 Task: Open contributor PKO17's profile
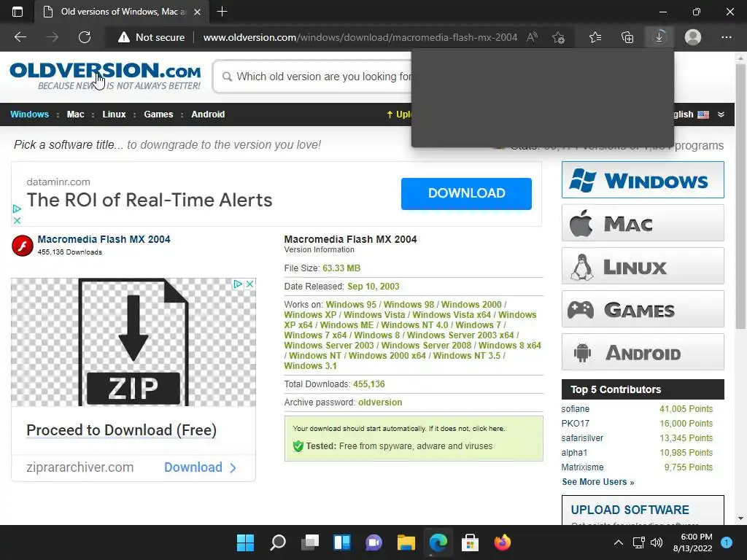tap(575, 424)
